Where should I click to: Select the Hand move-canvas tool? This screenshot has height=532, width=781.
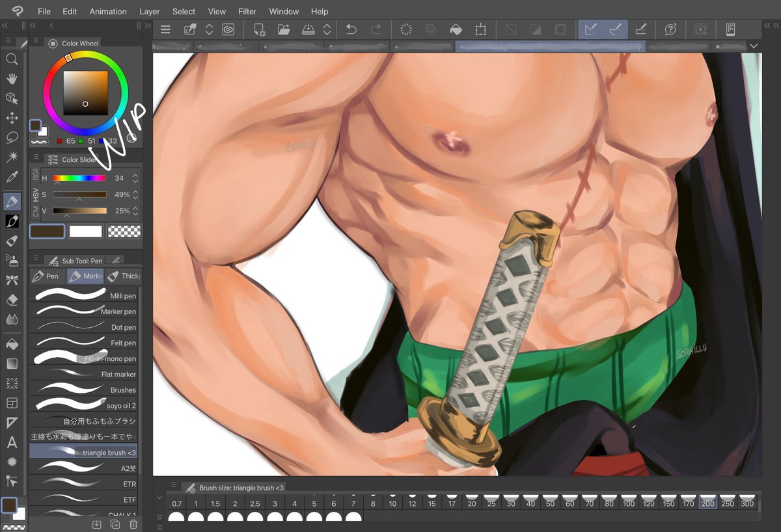12,79
